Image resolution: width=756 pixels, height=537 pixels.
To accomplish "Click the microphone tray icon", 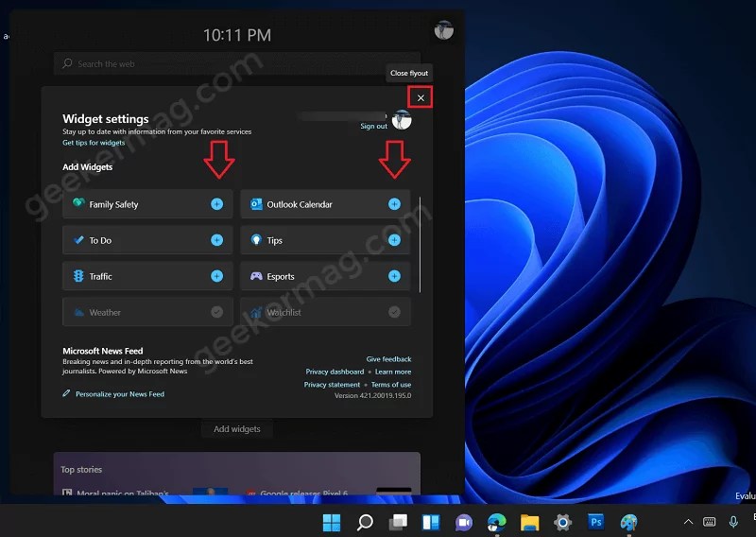I will tap(733, 522).
